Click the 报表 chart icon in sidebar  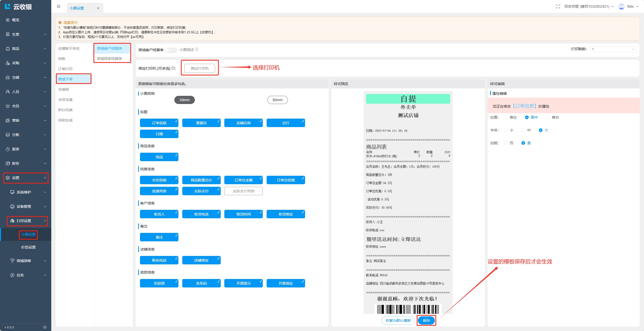click(x=8, y=149)
